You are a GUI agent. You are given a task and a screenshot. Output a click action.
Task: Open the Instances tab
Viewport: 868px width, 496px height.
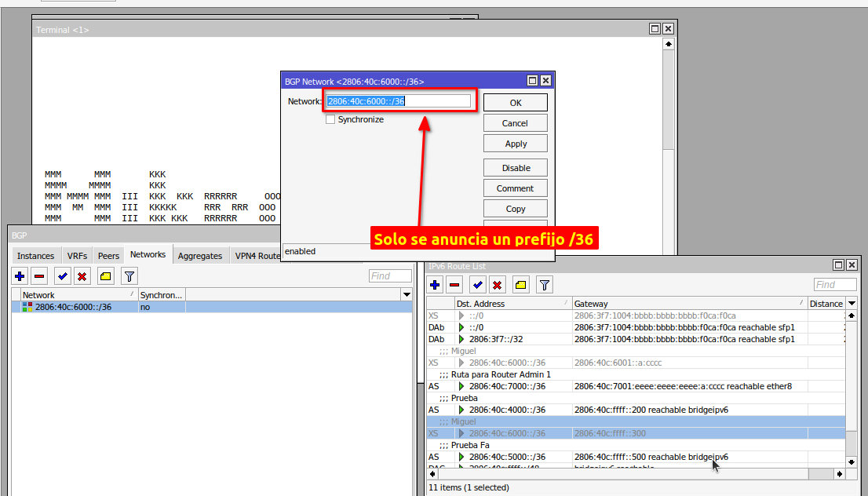click(x=36, y=256)
